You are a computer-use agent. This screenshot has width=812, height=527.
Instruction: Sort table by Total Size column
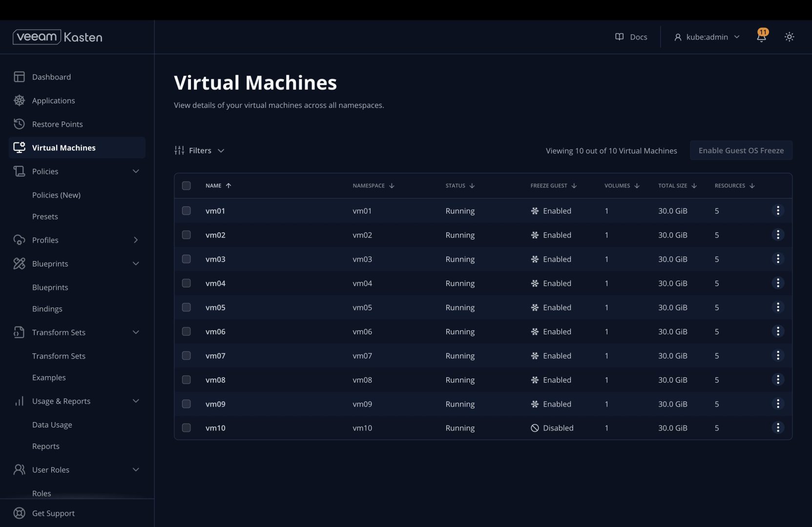(x=677, y=185)
